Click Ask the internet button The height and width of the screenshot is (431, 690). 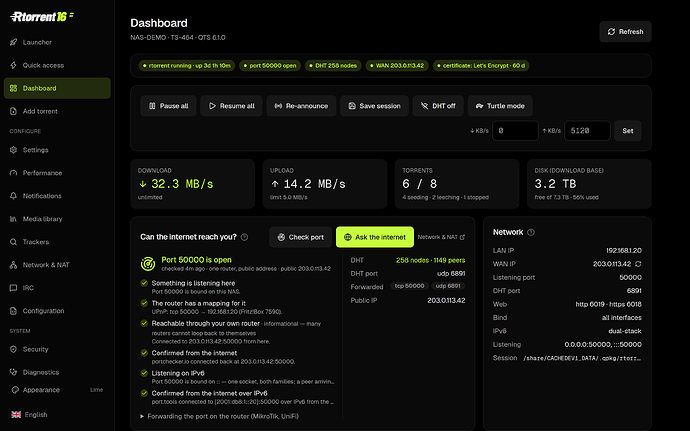point(375,237)
